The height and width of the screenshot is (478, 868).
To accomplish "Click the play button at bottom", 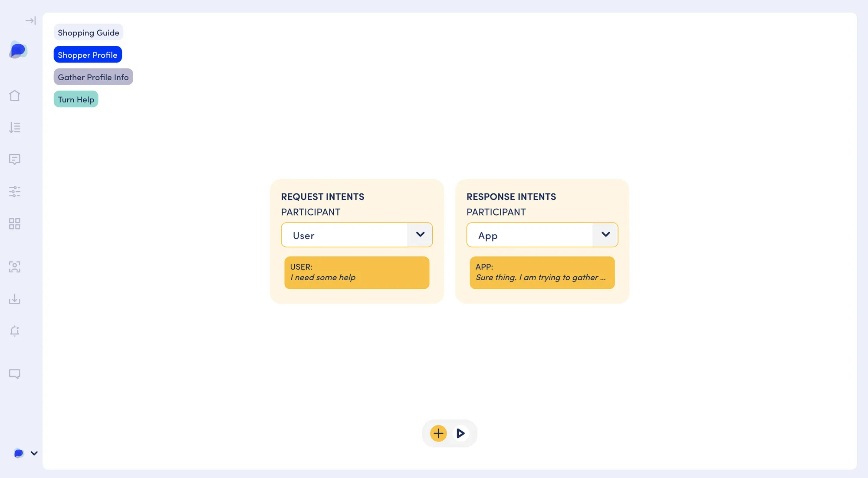I will tap(460, 433).
